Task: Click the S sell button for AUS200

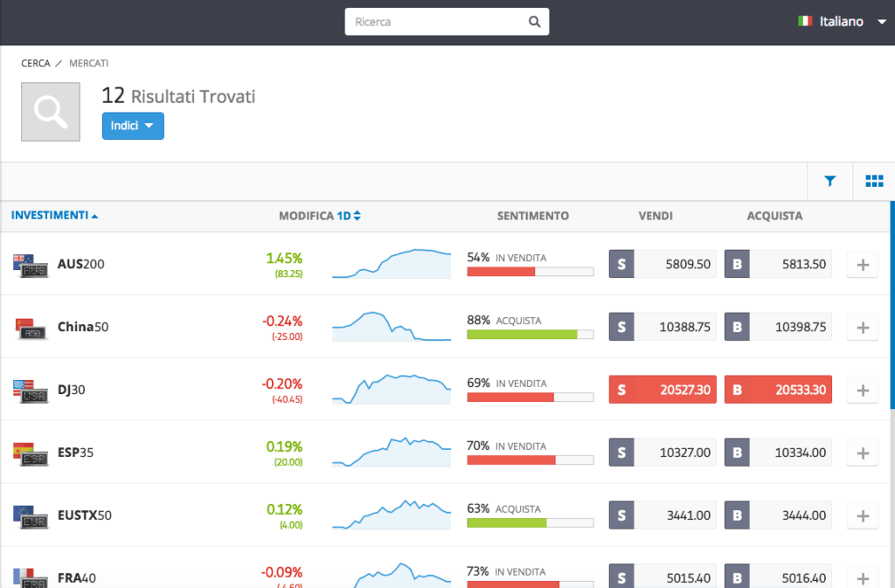Action: click(x=621, y=264)
